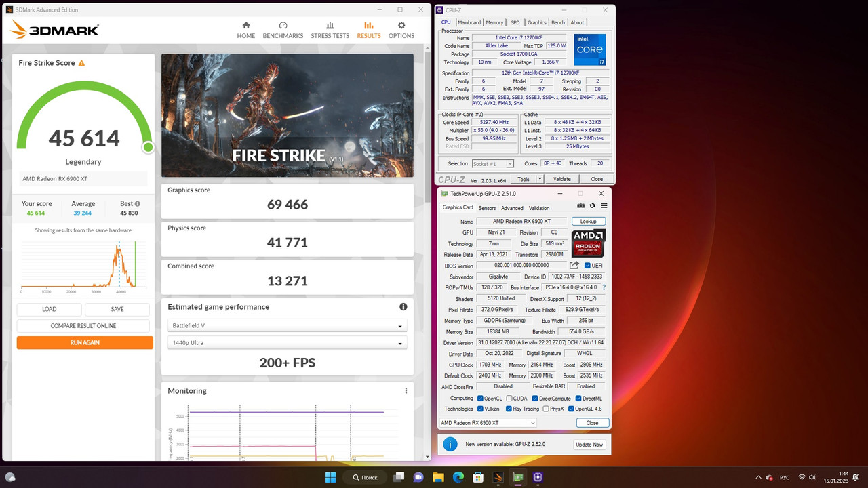The width and height of the screenshot is (868, 488).
Task: Switch to GPU-Z on the taskbar
Action: coord(518,477)
